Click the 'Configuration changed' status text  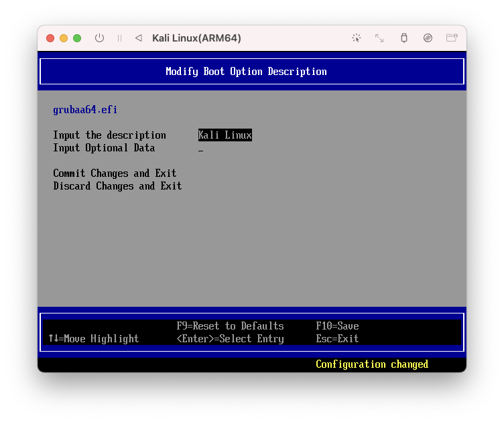coord(372,364)
